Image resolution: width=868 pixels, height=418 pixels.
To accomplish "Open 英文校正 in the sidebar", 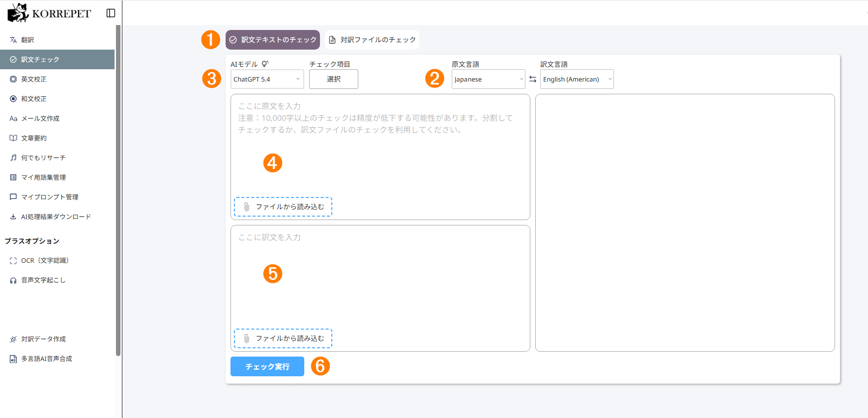I will [x=57, y=79].
